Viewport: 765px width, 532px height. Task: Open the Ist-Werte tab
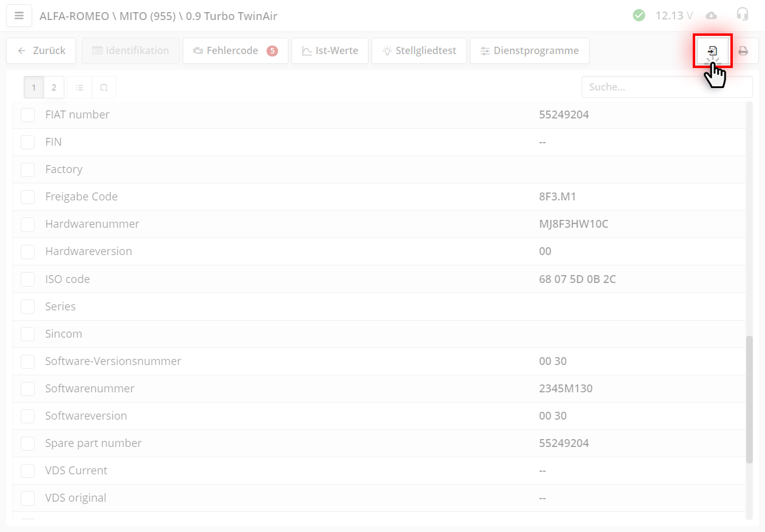(330, 51)
